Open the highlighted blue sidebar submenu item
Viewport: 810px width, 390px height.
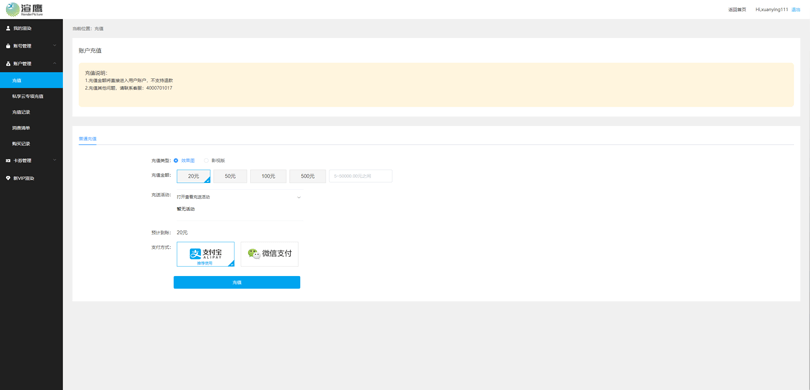tap(32, 80)
